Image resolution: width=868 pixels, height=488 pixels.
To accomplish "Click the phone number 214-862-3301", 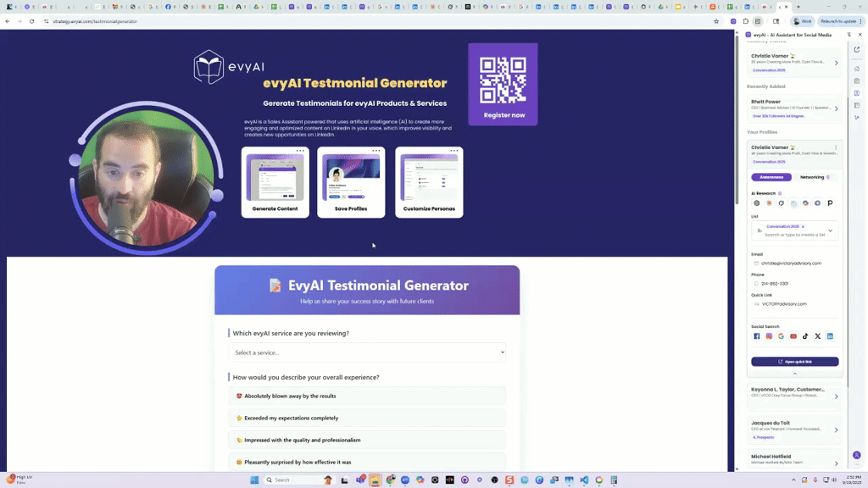I will [775, 284].
